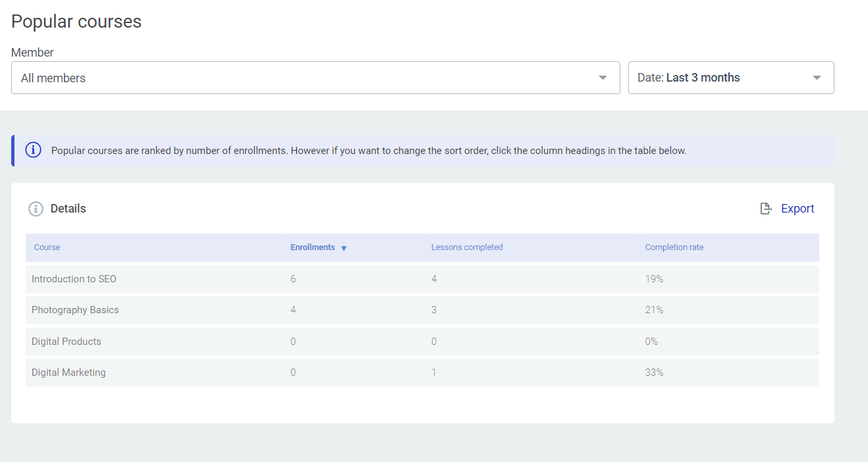The image size is (868, 462).
Task: Click the blue info icon in banner
Action: click(33, 150)
